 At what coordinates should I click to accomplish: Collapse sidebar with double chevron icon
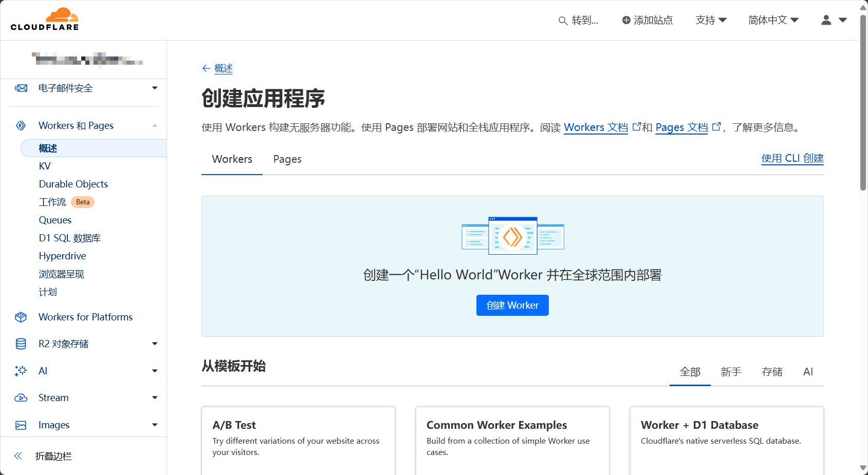(18, 456)
